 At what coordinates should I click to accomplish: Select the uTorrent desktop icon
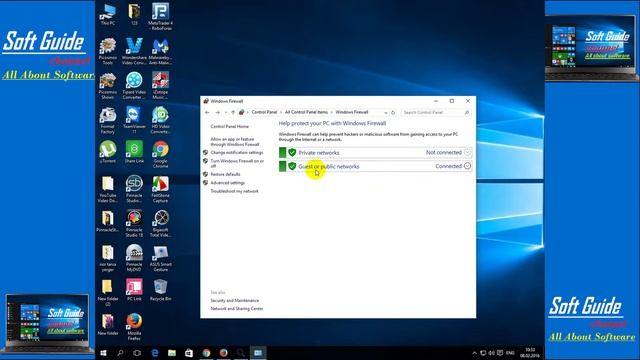(x=108, y=152)
